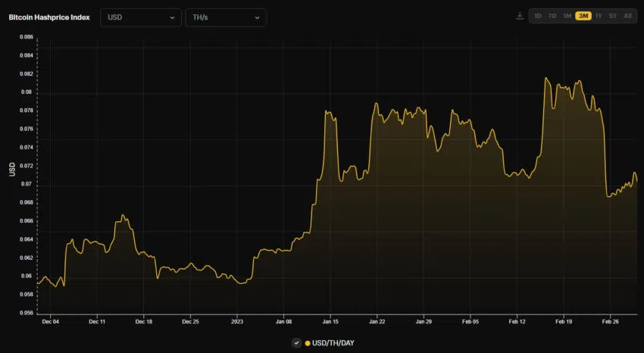Viewport: 644px width, 353px height.
Task: Click the Feb 19 x-axis label
Action: [x=564, y=322]
